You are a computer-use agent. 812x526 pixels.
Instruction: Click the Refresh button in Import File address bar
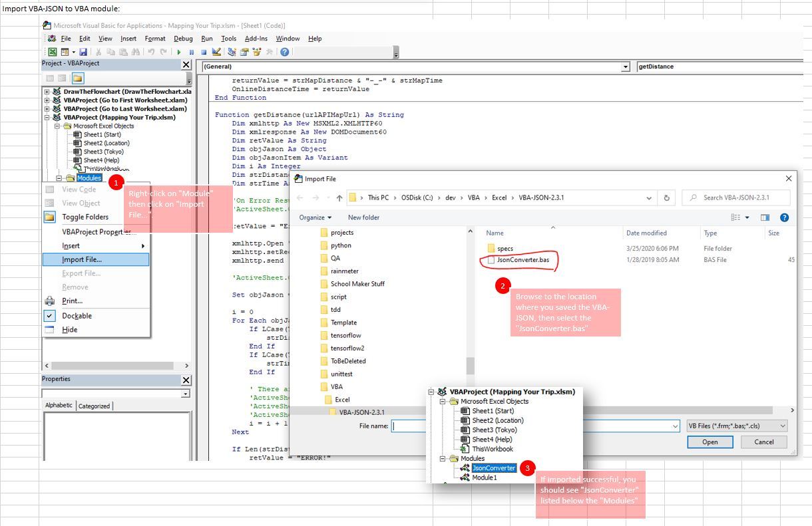point(666,197)
